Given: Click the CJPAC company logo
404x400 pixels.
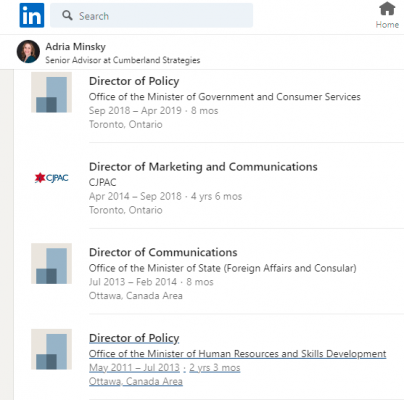Looking at the screenshot, I should tap(52, 178).
